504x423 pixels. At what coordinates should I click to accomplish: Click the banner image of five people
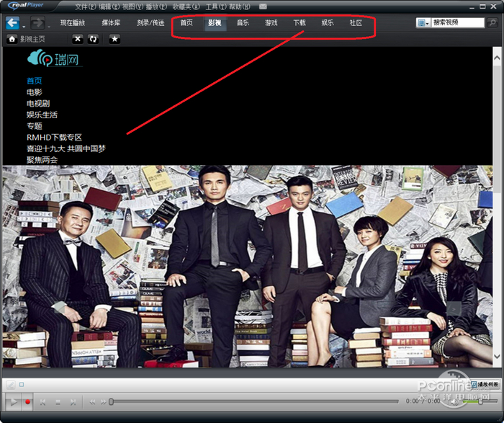[x=247, y=267]
